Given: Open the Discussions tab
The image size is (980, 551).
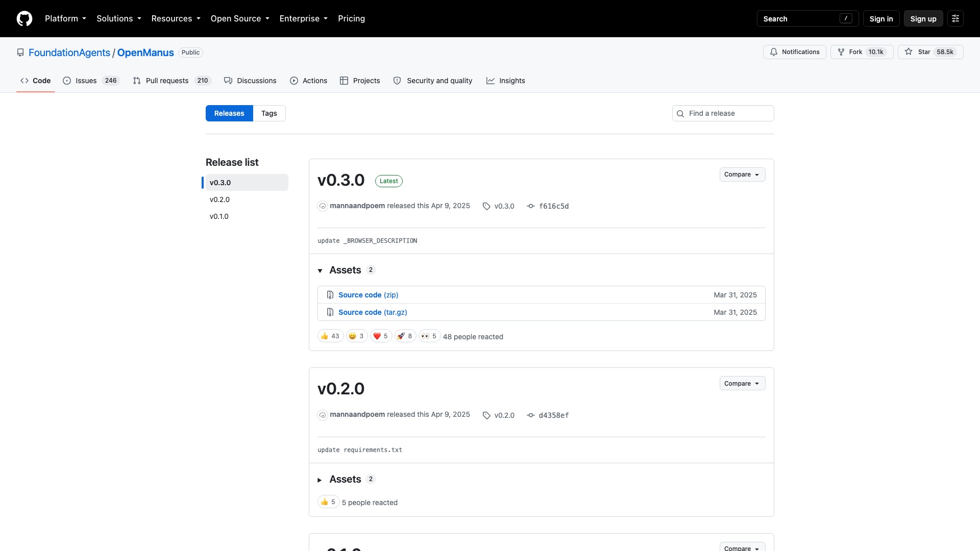Looking at the screenshot, I should point(250,81).
